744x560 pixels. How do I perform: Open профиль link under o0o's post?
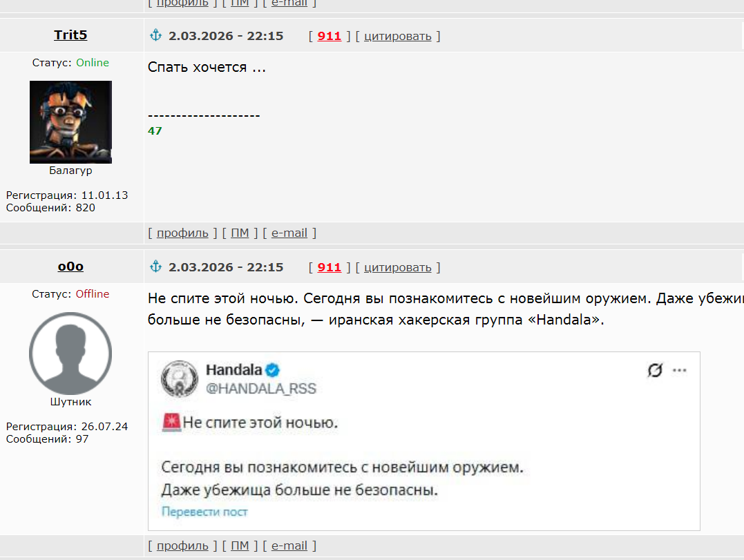182,545
